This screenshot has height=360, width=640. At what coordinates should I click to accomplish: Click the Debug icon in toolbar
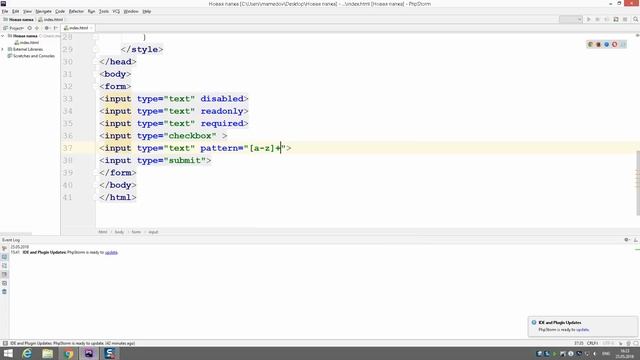(x=598, y=20)
